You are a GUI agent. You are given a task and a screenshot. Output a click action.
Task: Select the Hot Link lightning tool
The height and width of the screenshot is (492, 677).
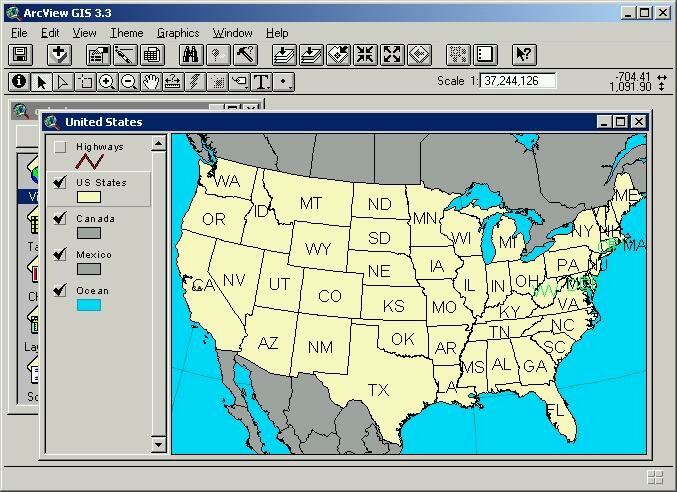(195, 82)
